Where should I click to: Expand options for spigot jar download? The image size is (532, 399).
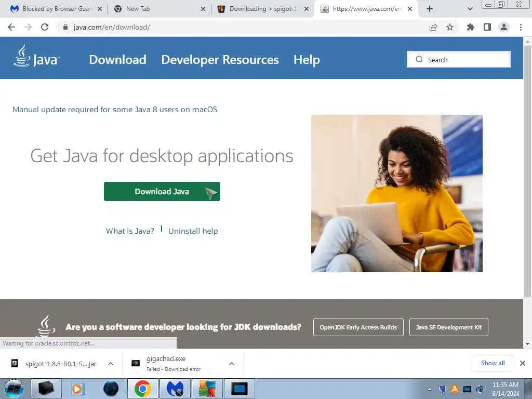111,364
